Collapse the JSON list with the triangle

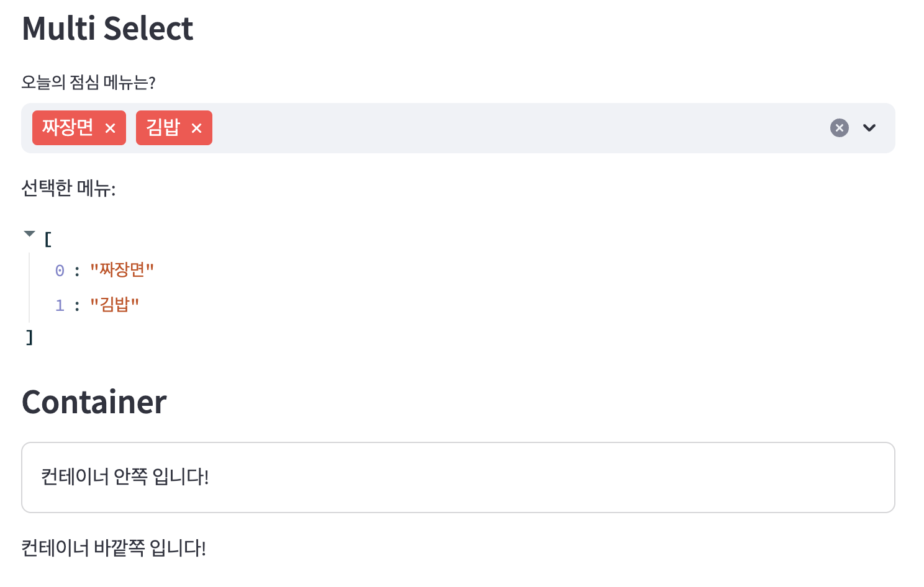[29, 234]
